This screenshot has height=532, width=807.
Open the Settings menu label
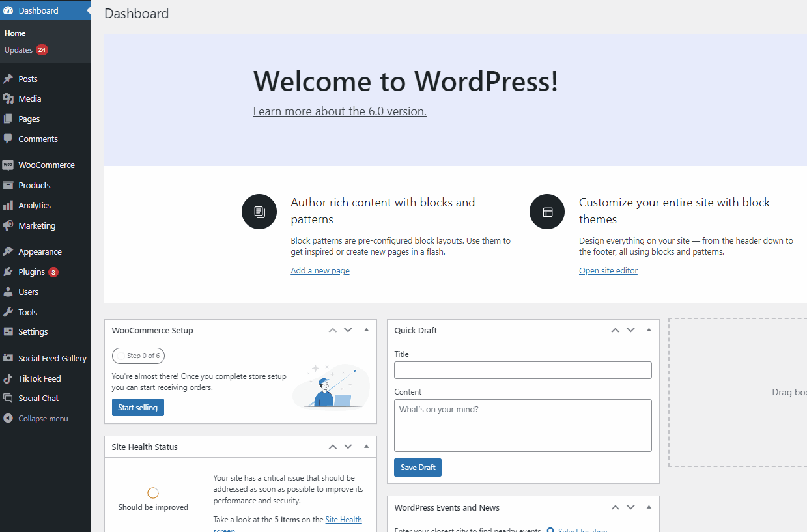coord(33,331)
